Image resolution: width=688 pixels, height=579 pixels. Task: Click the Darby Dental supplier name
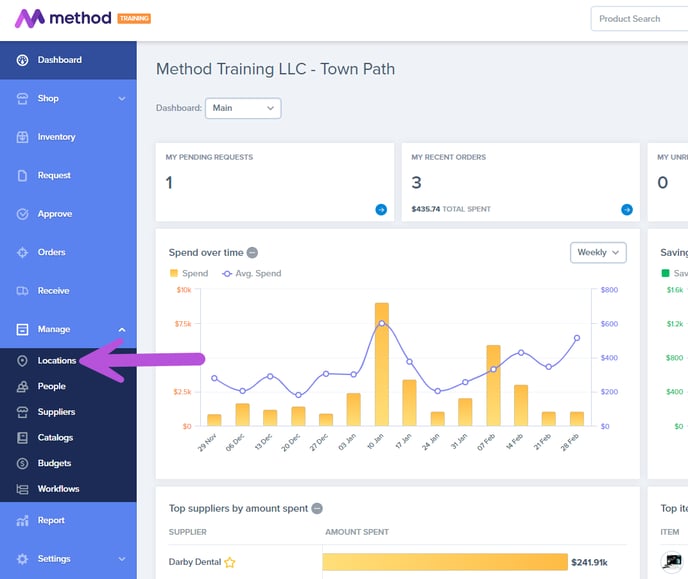pyautogui.click(x=195, y=562)
